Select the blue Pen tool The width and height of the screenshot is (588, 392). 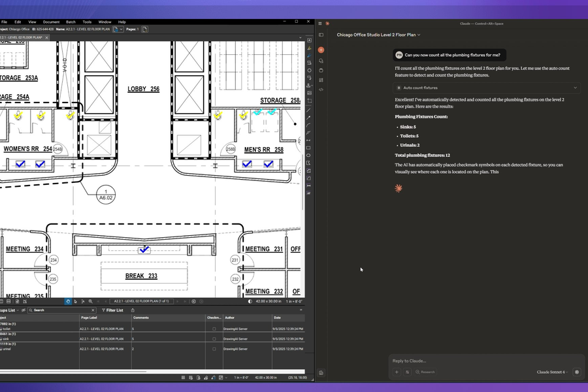click(x=310, y=55)
